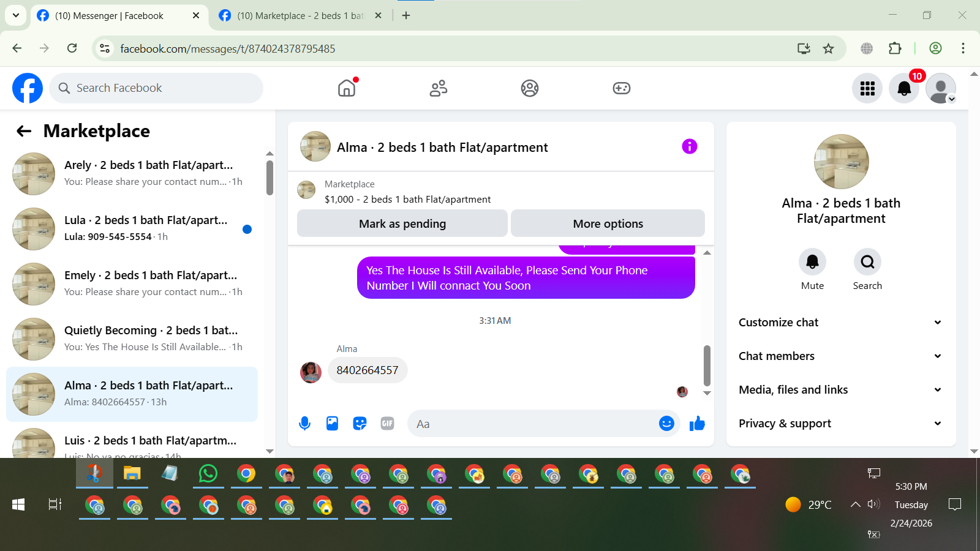Open the Friends icon in top navigation
The width and height of the screenshot is (980, 551).
pyautogui.click(x=439, y=88)
